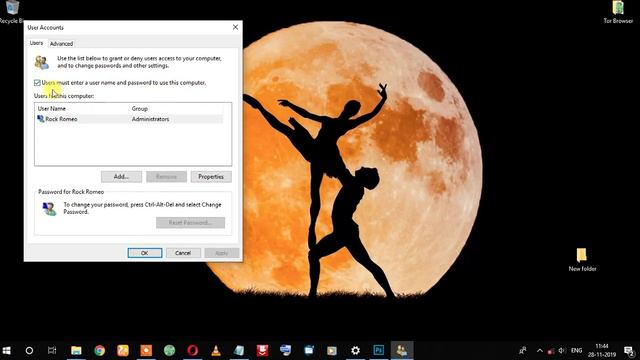This screenshot has width=640, height=360.
Task: Open File Explorer from the taskbar
Action: pyautogui.click(x=76, y=350)
